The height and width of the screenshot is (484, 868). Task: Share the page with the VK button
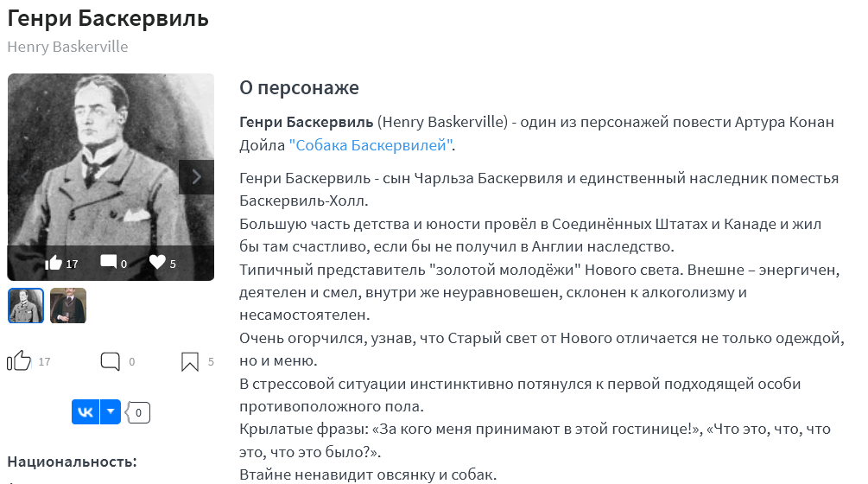pyautogui.click(x=86, y=412)
